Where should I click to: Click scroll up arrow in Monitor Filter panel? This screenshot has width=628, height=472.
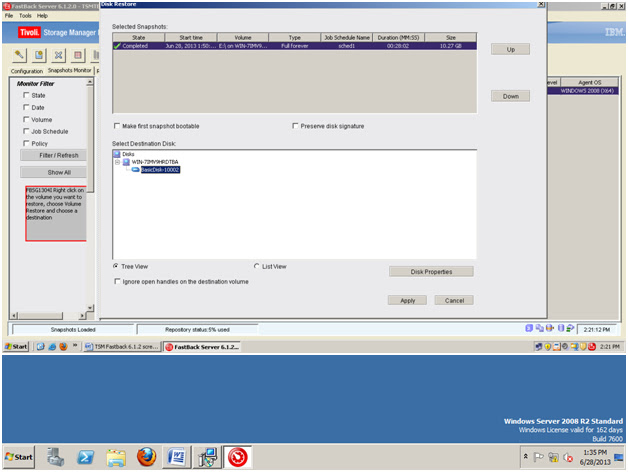(90, 82)
